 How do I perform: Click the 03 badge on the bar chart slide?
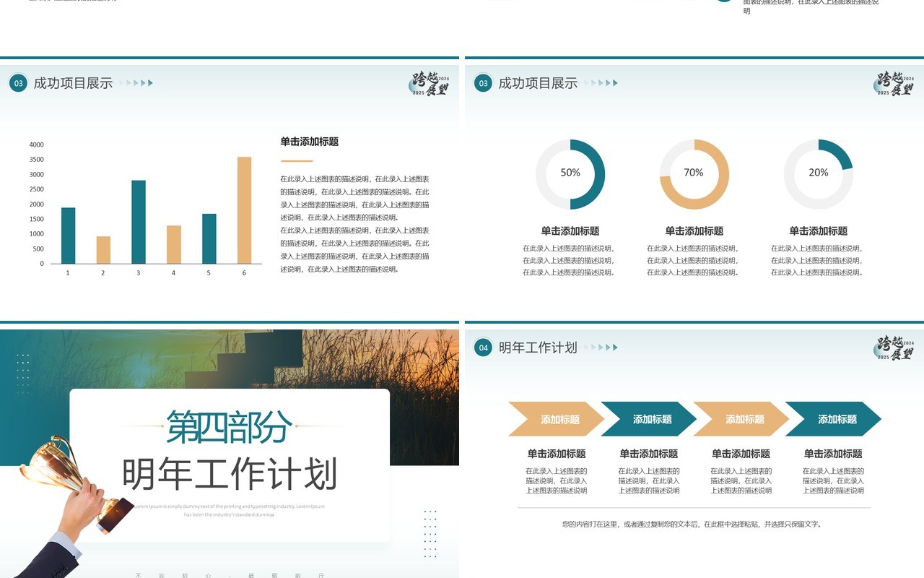coord(18,83)
